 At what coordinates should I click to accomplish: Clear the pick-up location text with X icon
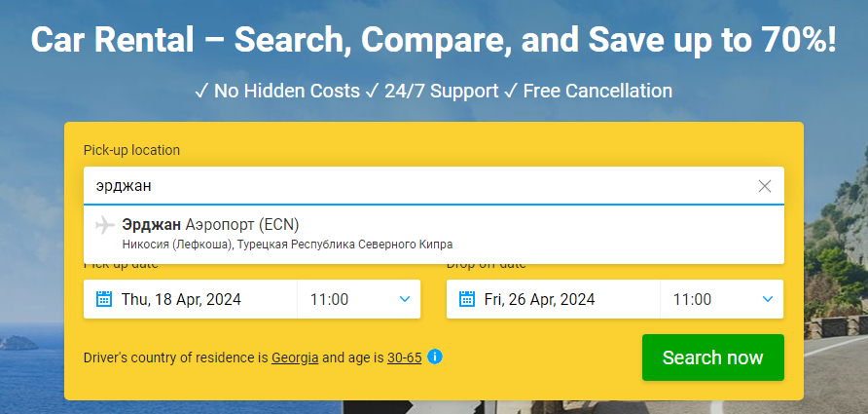point(764,186)
